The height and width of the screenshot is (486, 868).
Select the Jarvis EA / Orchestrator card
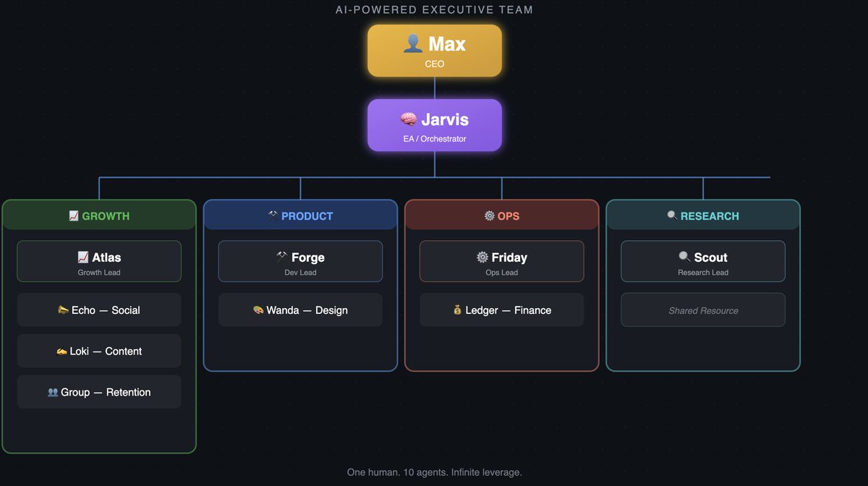tap(435, 125)
